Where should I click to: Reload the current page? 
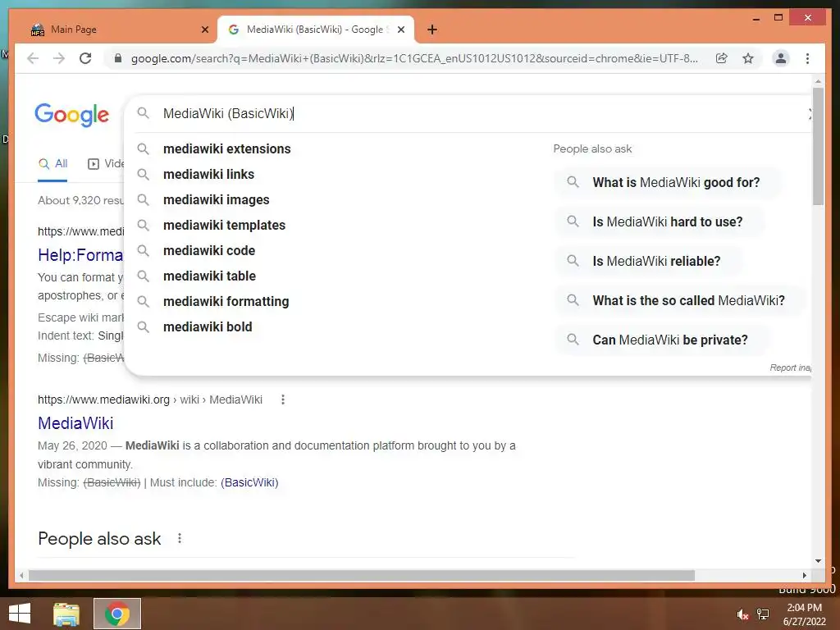pyautogui.click(x=85, y=58)
